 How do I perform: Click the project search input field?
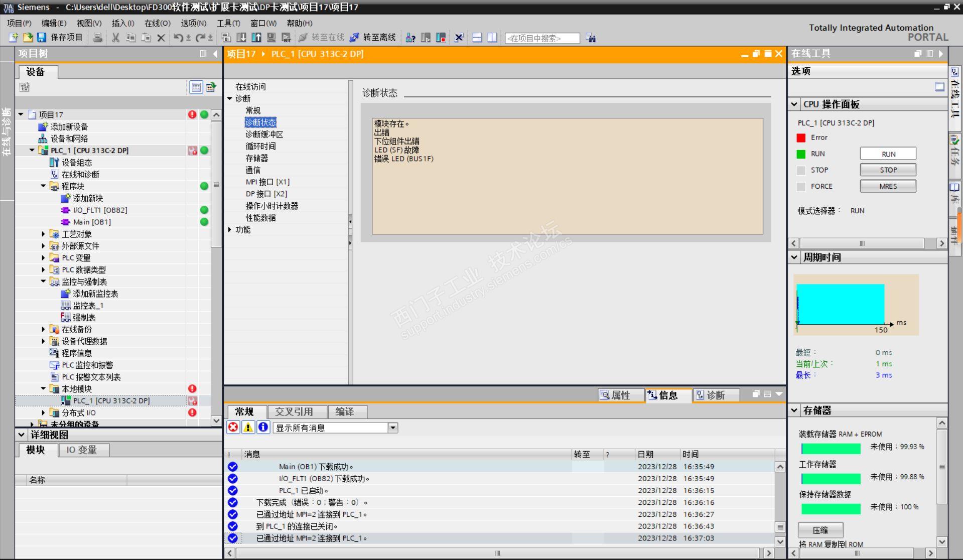point(542,38)
